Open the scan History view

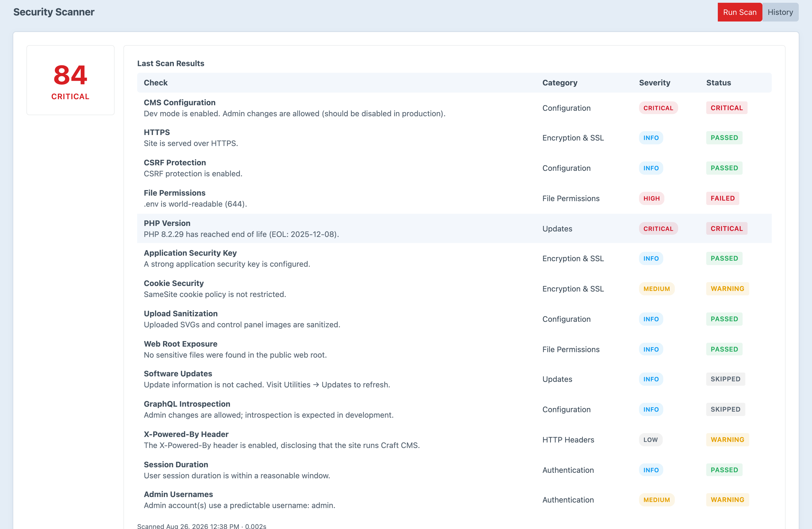(x=780, y=12)
